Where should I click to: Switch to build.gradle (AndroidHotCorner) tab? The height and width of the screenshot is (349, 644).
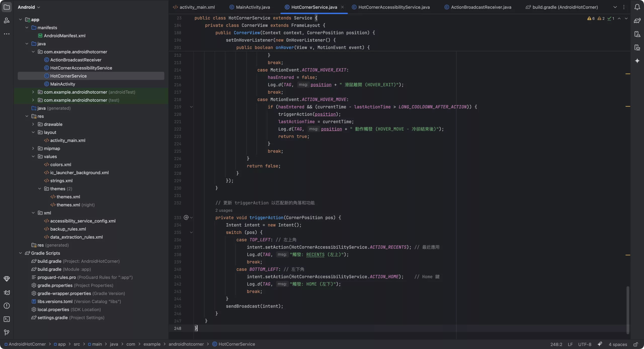(x=562, y=7)
